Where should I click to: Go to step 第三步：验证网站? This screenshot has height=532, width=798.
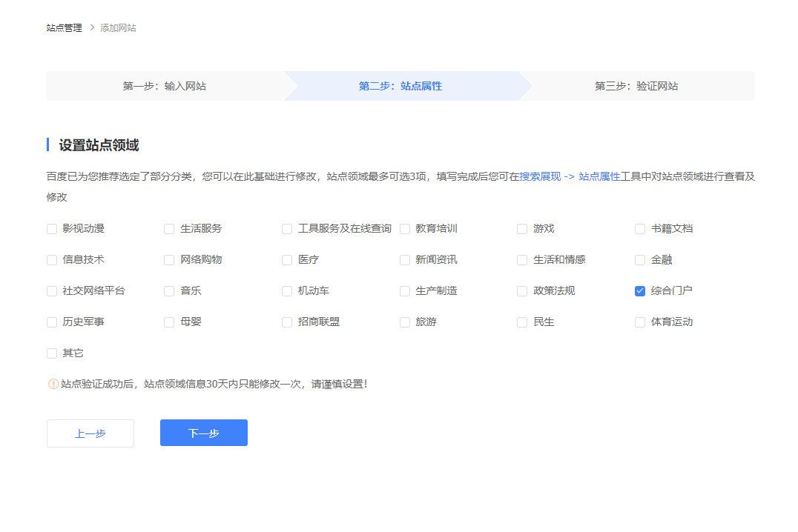(636, 86)
